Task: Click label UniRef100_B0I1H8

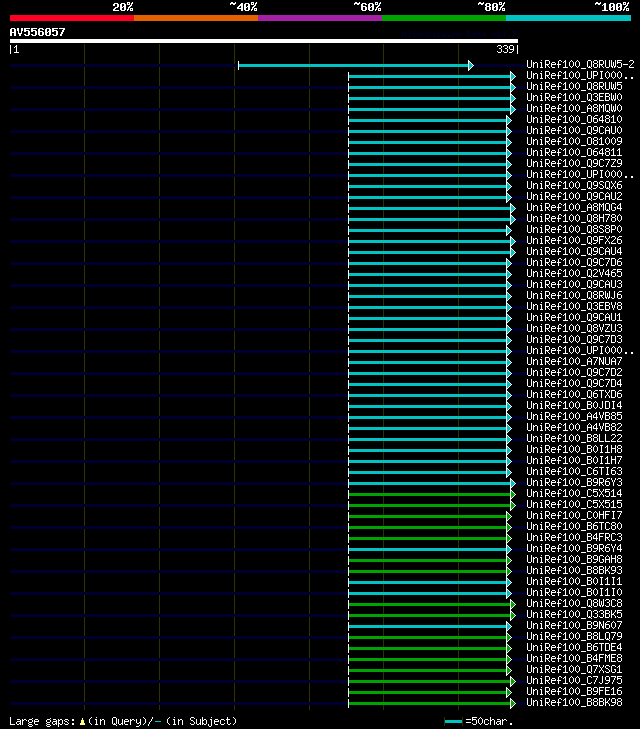Action: click(574, 449)
